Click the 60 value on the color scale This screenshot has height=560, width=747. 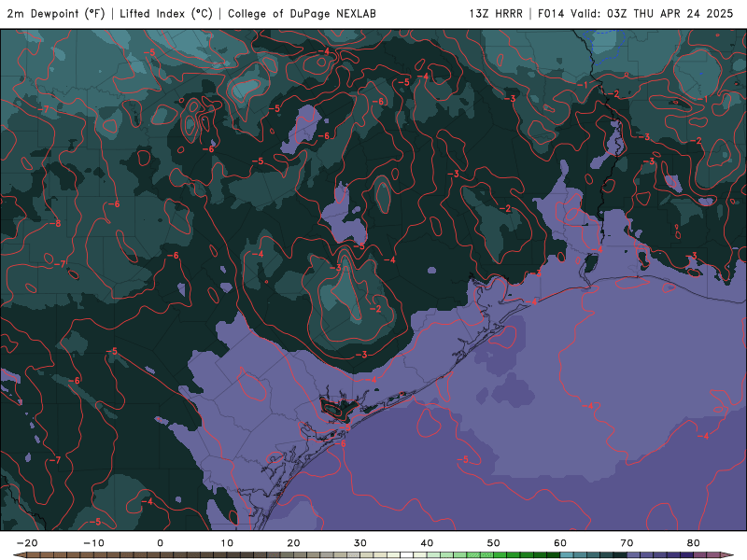[560, 543]
